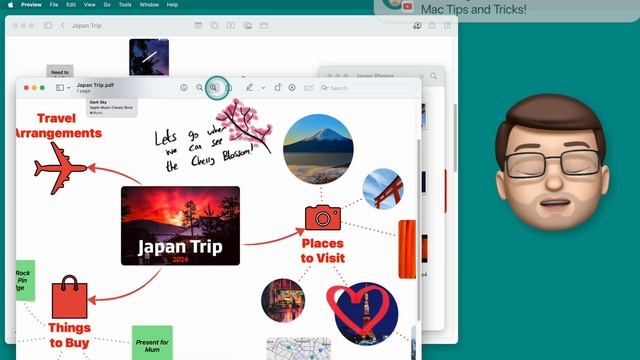Click the search icon in Japan Photos window

point(433,76)
